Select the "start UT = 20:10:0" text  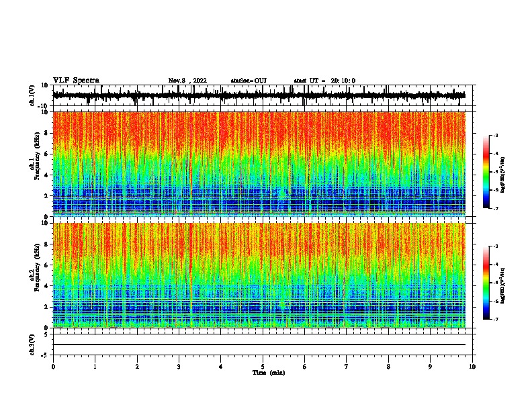click(324, 81)
